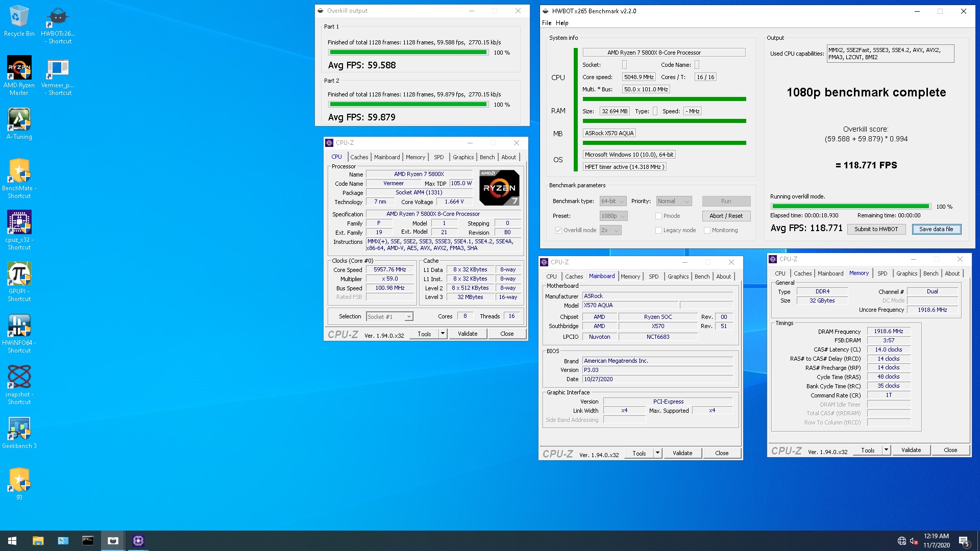The height and width of the screenshot is (551, 980).
Task: Click the Part 1 progress bar
Action: click(408, 53)
